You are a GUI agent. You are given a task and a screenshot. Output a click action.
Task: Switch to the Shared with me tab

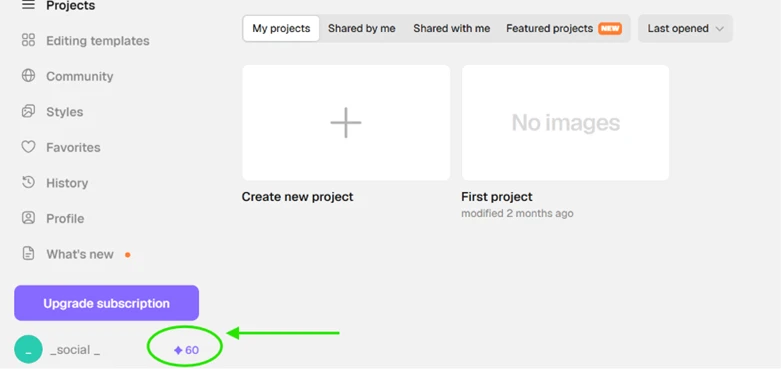coord(451,28)
